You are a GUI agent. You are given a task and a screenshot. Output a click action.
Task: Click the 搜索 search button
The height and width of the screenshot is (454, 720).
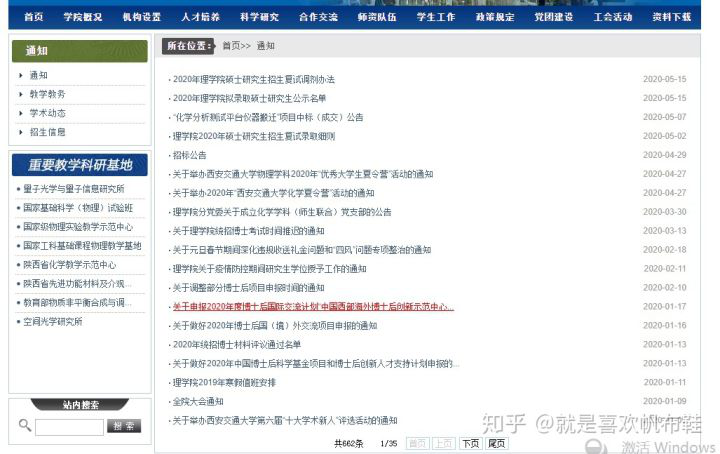[x=124, y=426]
